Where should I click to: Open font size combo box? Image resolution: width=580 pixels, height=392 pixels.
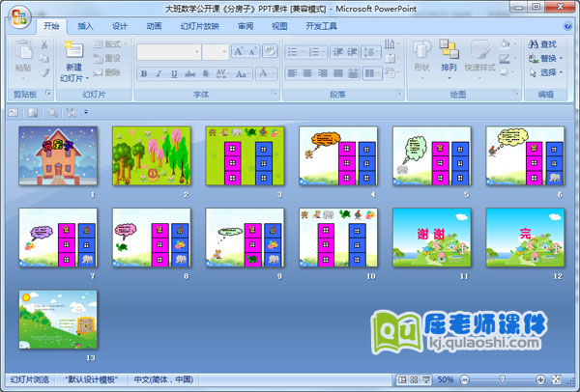(x=216, y=52)
